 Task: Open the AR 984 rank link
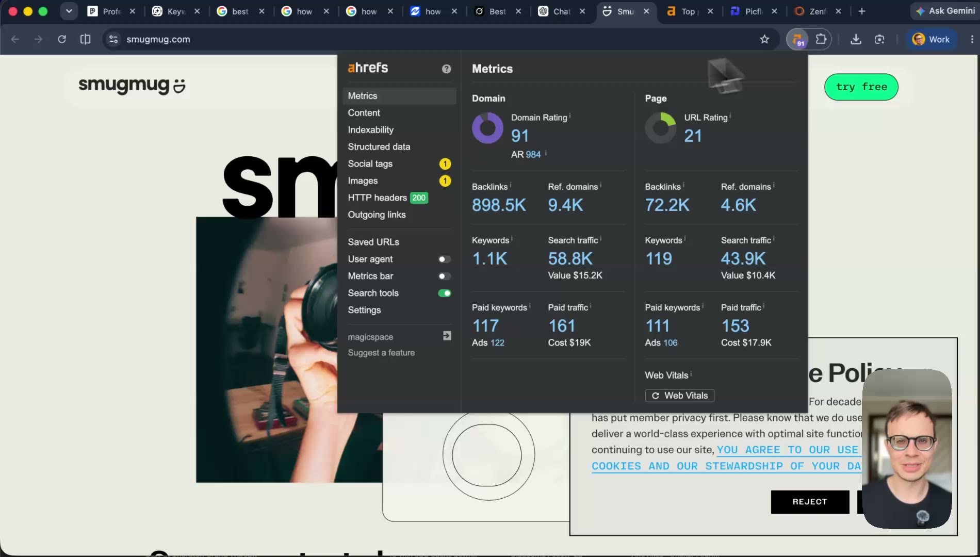[533, 155]
